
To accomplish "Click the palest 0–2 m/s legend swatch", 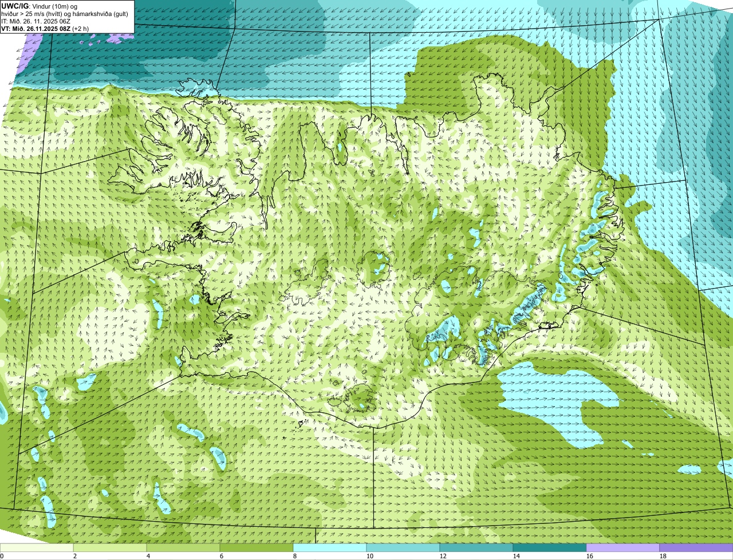I will tap(37, 548).
